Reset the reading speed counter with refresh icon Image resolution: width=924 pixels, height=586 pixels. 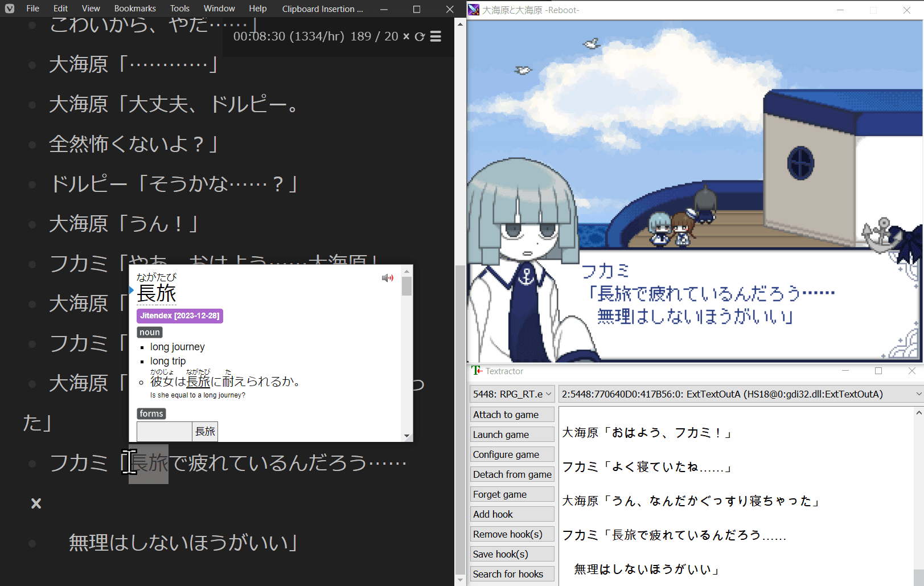(420, 36)
